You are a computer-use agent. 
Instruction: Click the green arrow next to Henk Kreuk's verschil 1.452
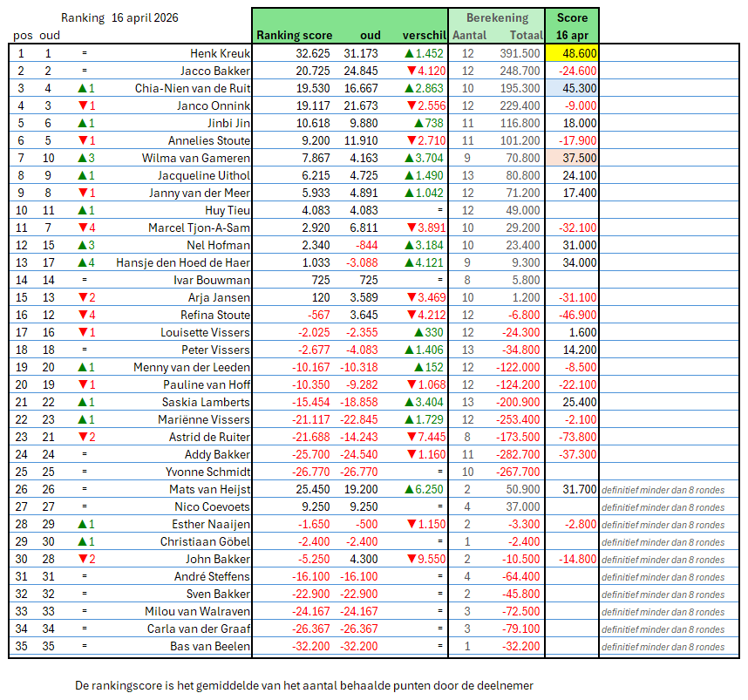[x=408, y=53]
